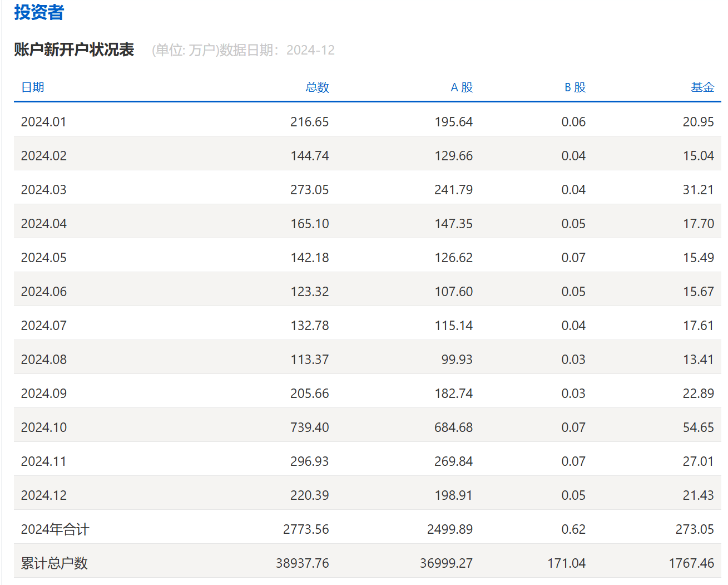Select the 2024年合计 row label
728x585 pixels.
(55, 529)
